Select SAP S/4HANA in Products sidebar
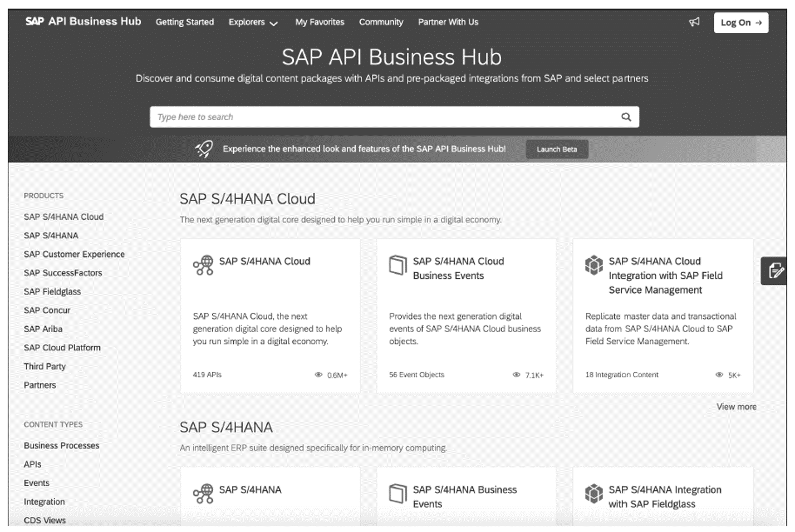This screenshot has width=795, height=532. click(51, 235)
